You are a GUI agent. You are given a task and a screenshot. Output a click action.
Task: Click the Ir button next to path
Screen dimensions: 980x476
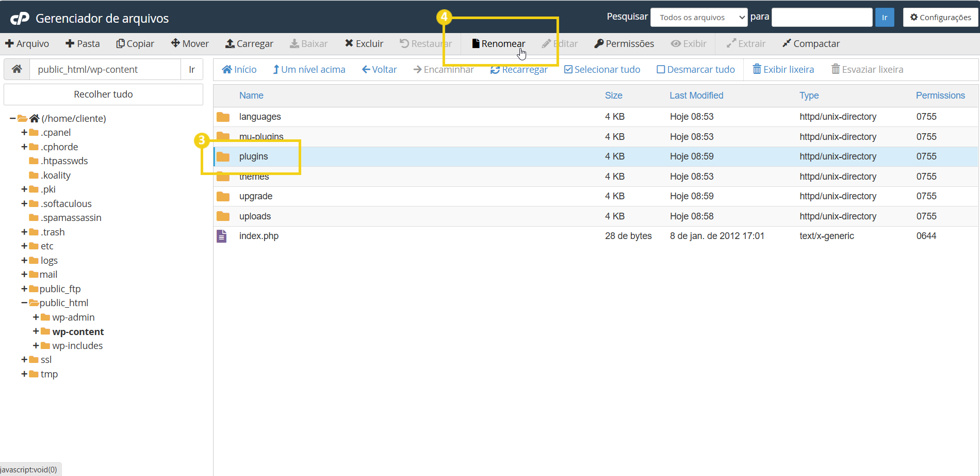point(192,69)
